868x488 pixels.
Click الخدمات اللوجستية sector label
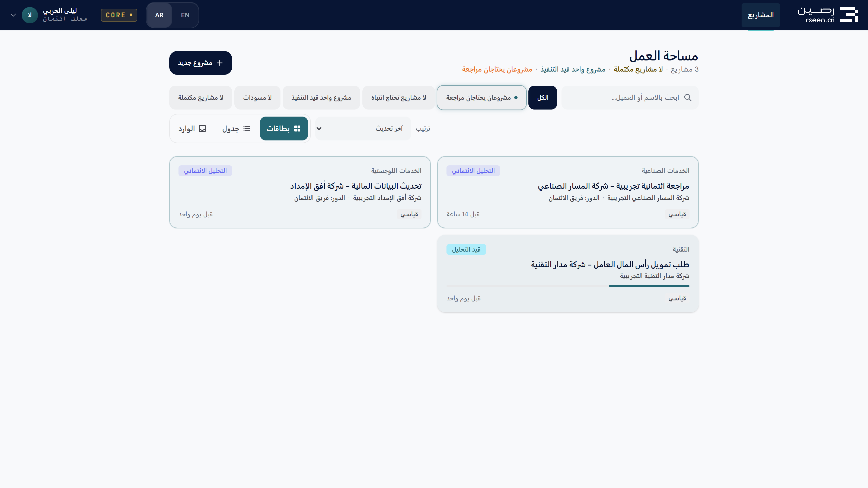(396, 171)
